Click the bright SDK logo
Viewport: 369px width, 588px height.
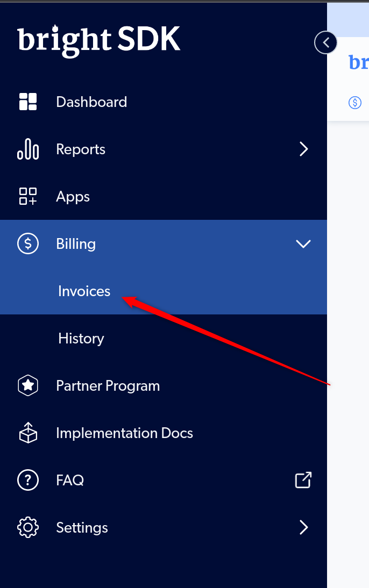coord(99,40)
